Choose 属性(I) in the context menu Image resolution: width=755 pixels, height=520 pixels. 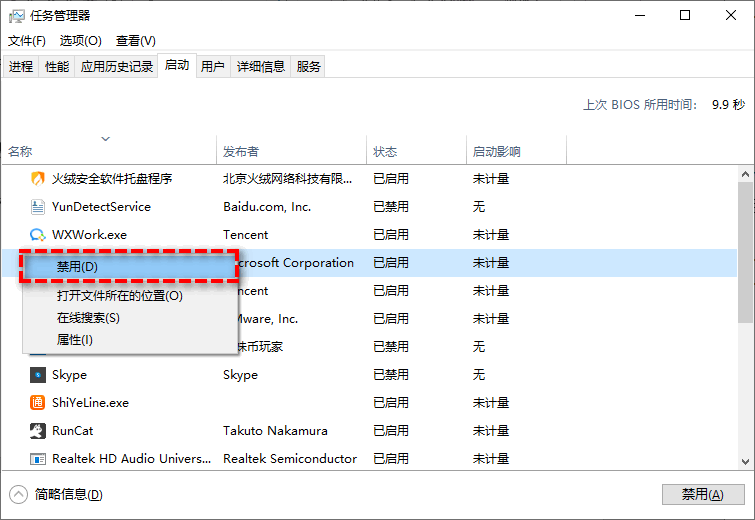click(x=130, y=340)
